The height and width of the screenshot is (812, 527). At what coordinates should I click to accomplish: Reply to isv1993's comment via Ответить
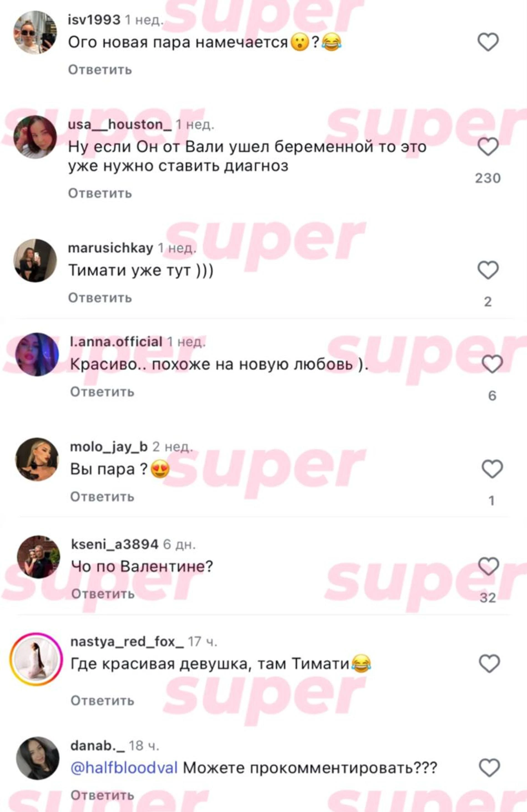pyautogui.click(x=100, y=70)
